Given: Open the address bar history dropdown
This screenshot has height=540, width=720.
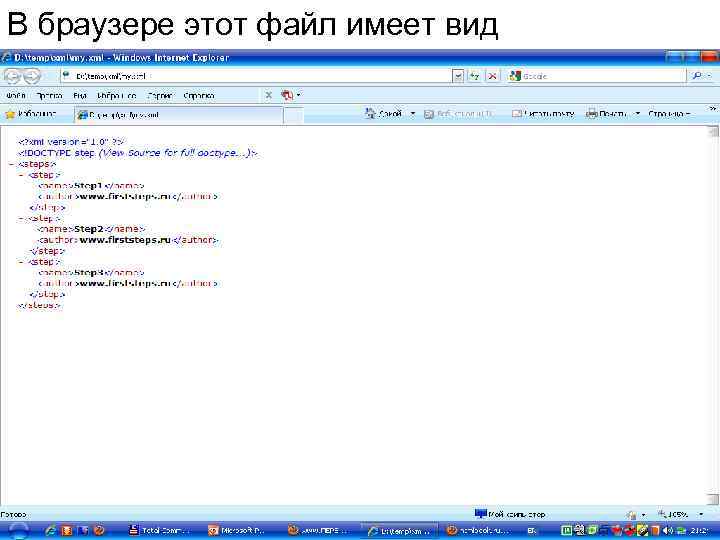Looking at the screenshot, I should [458, 76].
